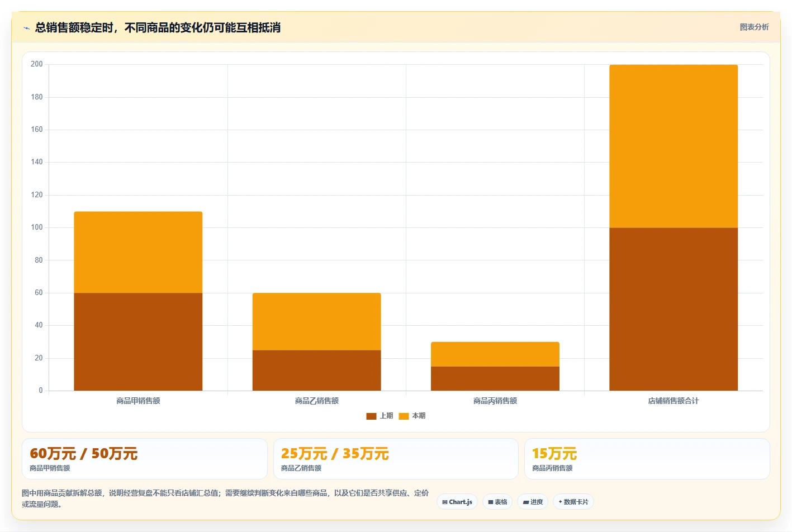
Task: Click the 本期 segment of 商品甲销售额 bar
Action: [138, 252]
